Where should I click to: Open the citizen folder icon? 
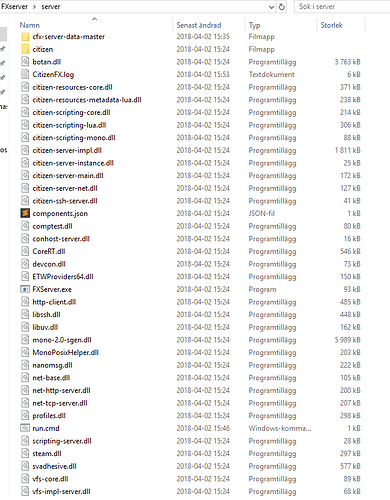click(x=25, y=49)
